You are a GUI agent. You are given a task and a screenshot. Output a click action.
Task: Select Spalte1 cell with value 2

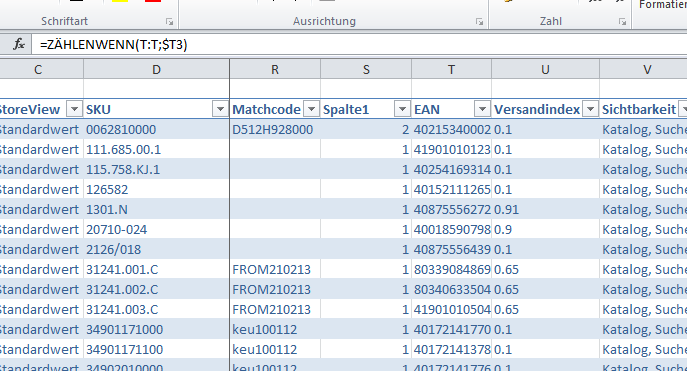(x=366, y=130)
